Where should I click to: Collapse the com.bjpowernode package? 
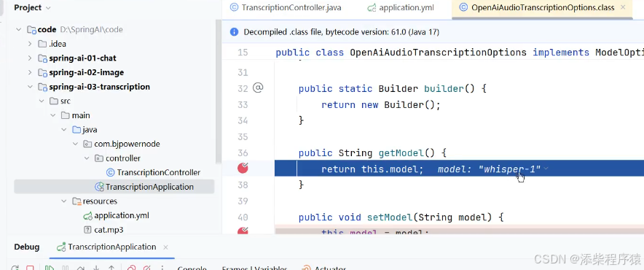point(75,144)
